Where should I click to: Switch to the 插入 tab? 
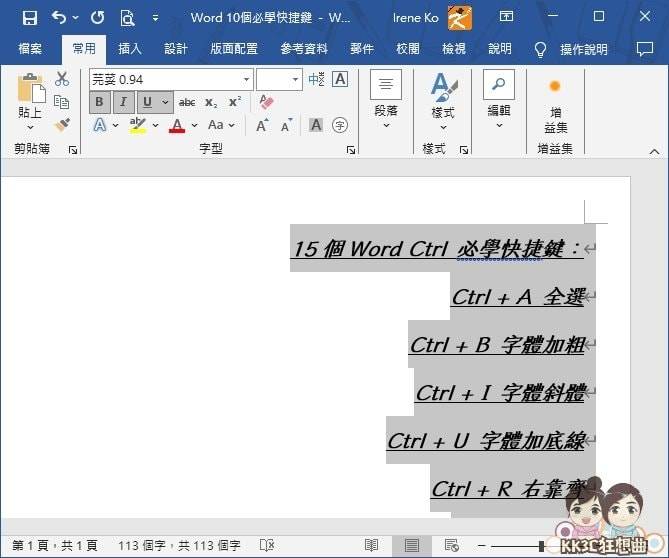click(130, 49)
